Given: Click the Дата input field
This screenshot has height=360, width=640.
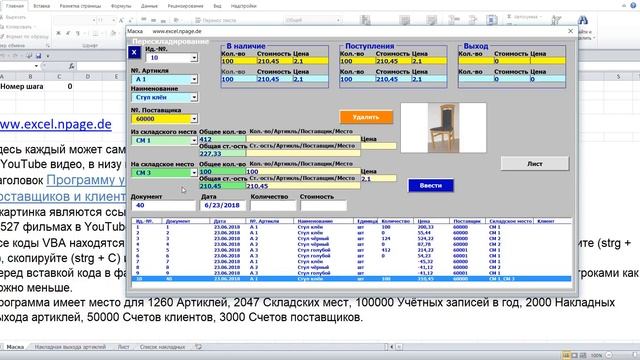Looking at the screenshot, I should [x=223, y=205].
